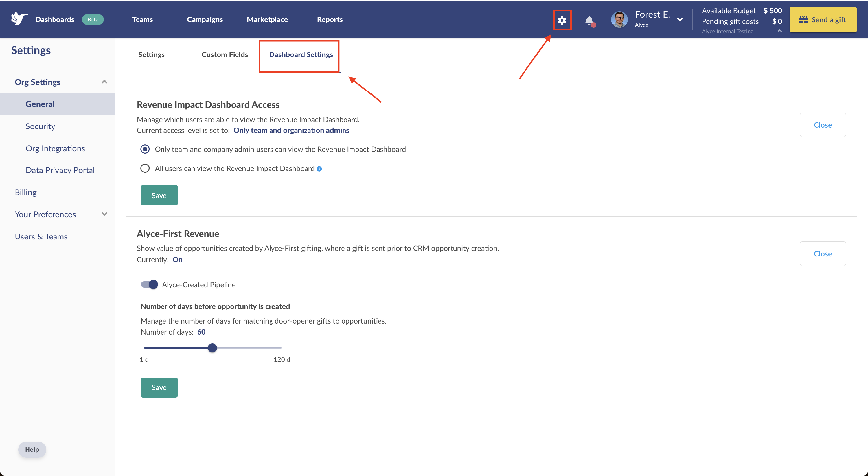Close the Alyce-First Revenue section
This screenshot has height=476, width=868.
click(x=823, y=254)
